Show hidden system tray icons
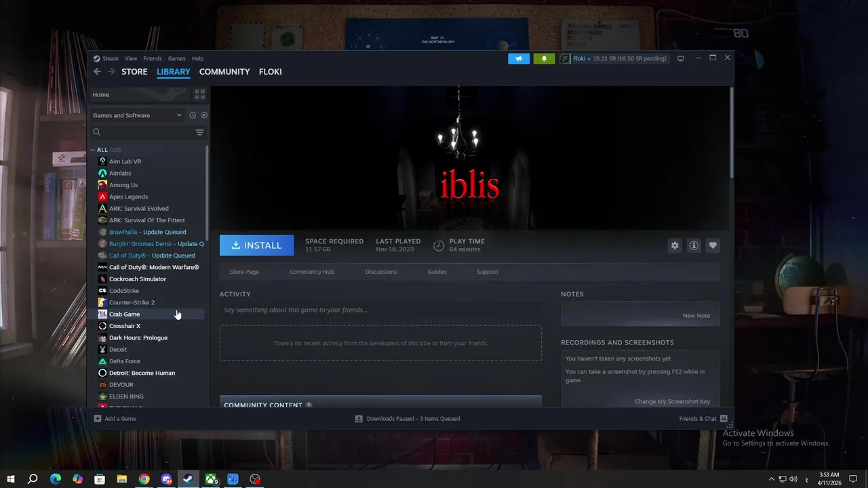The image size is (868, 488). pyautogui.click(x=771, y=479)
